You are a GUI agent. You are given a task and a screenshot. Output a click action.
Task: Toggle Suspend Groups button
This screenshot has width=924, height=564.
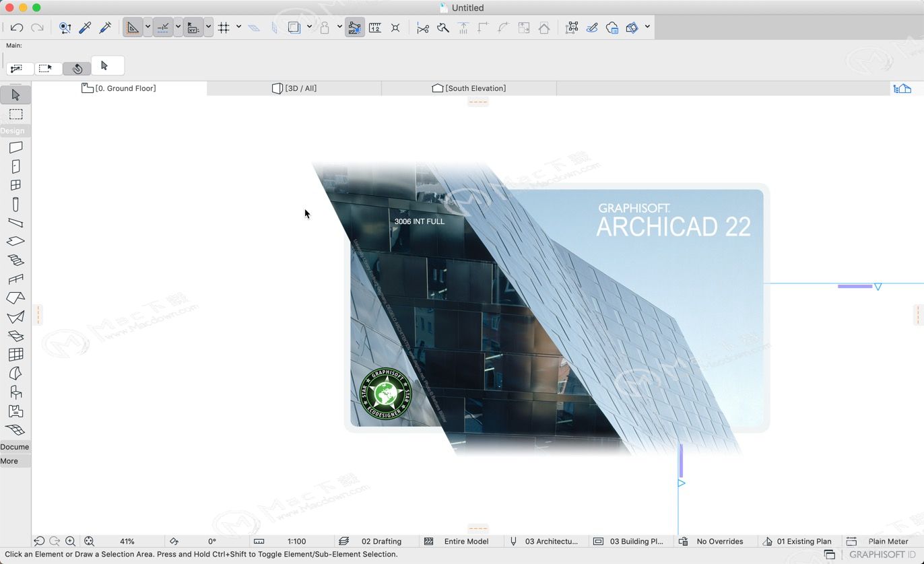[x=354, y=28]
